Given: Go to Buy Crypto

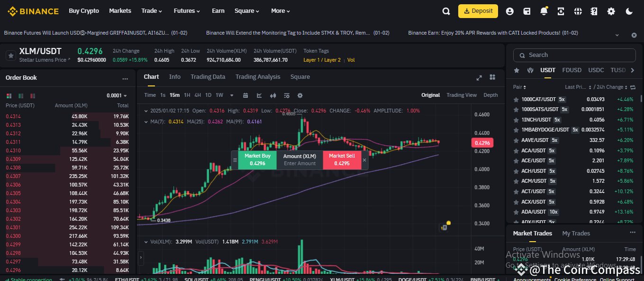Looking at the screenshot, I should pos(84,11).
